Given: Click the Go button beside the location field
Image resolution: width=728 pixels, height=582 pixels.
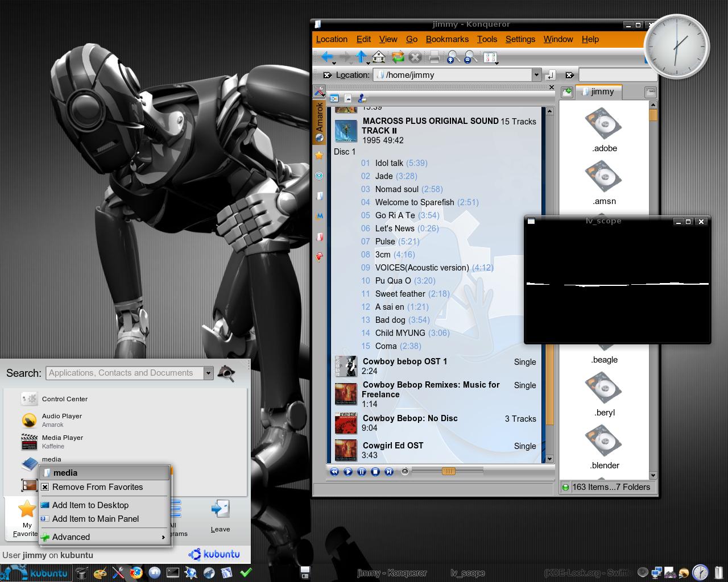Looking at the screenshot, I should pos(550,75).
